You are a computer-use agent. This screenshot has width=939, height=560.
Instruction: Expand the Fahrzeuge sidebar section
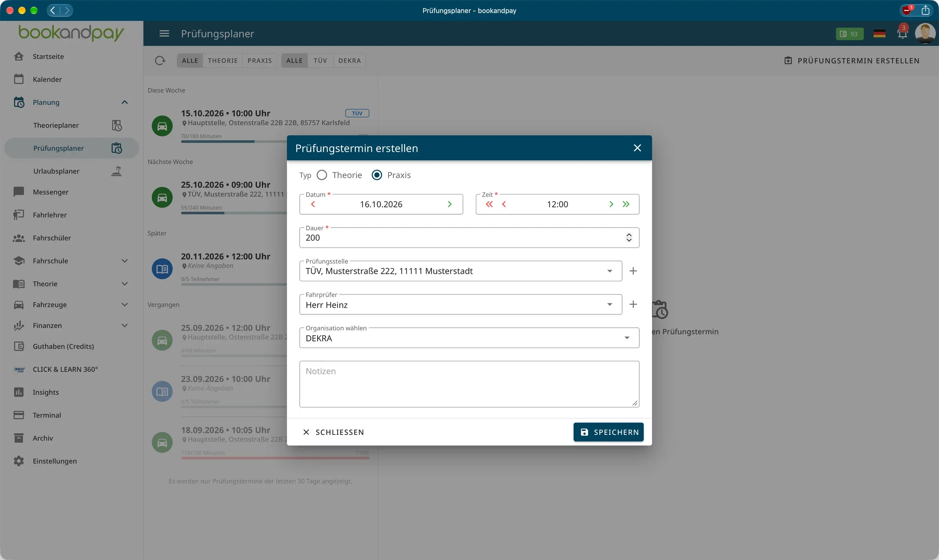(124, 305)
